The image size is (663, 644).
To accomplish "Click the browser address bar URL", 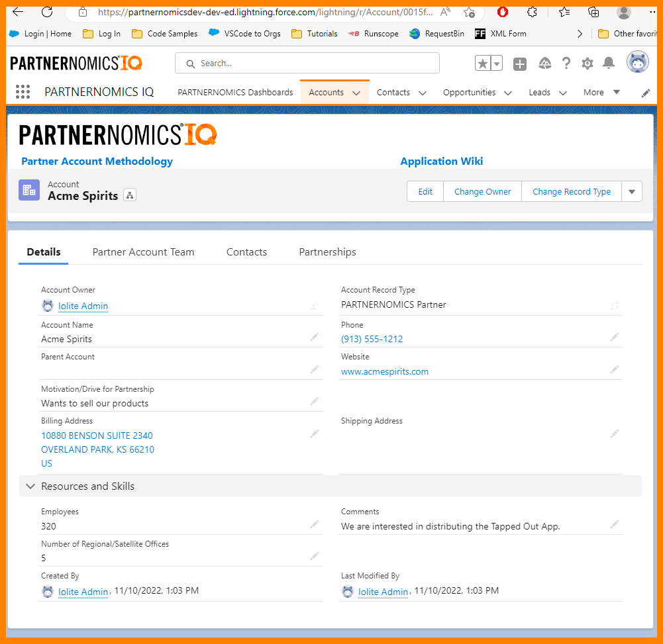I will pos(265,13).
